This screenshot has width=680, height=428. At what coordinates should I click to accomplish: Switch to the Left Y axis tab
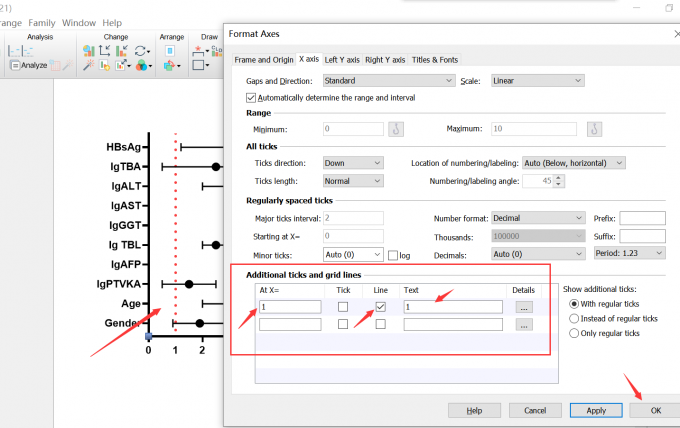tap(342, 60)
